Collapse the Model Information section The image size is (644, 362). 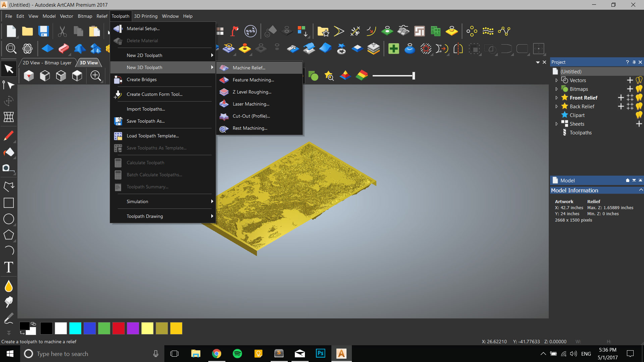[641, 190]
